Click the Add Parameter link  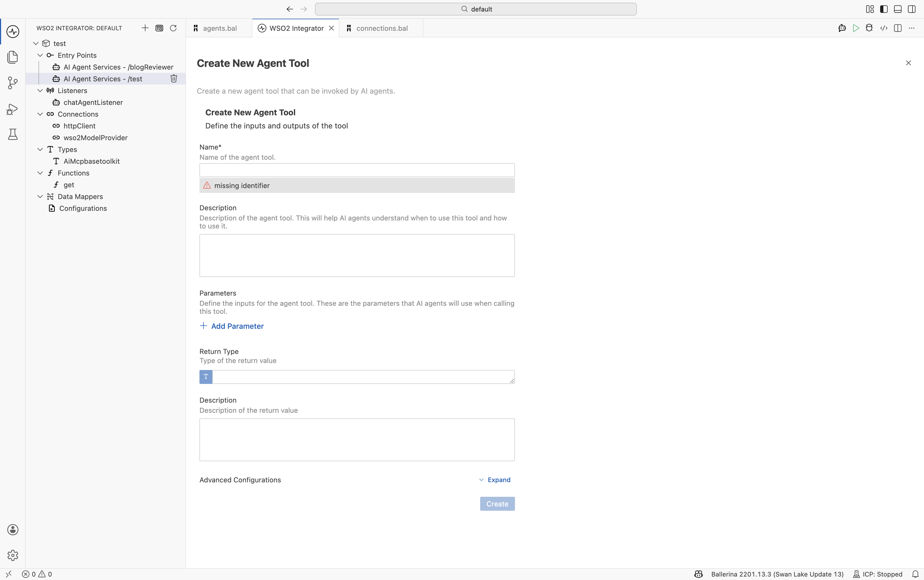click(232, 326)
